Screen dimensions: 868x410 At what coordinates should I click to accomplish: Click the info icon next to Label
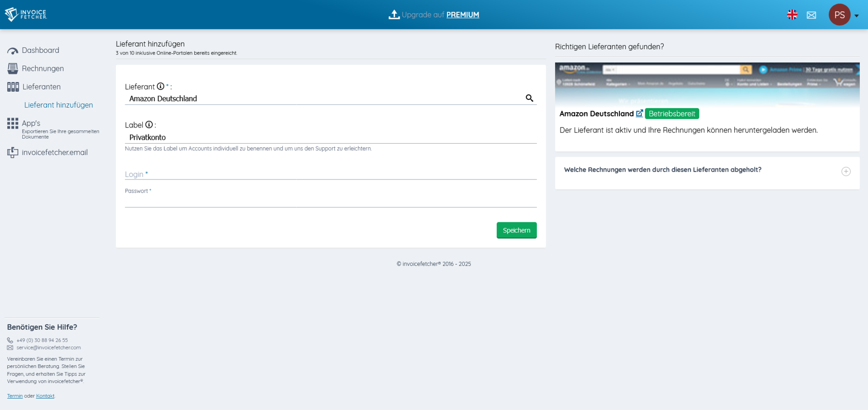[x=149, y=125]
